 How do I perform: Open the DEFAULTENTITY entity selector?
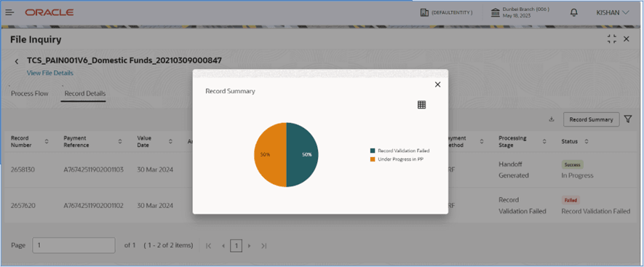[446, 13]
